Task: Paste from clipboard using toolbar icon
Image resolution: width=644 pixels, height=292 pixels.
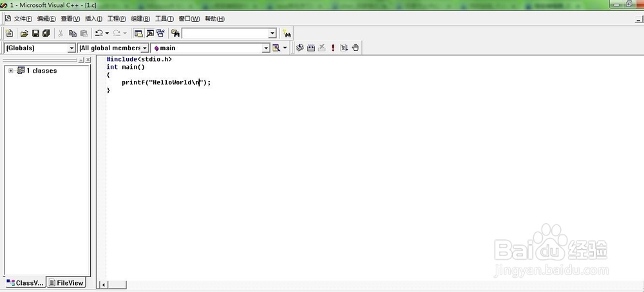Action: (84, 33)
